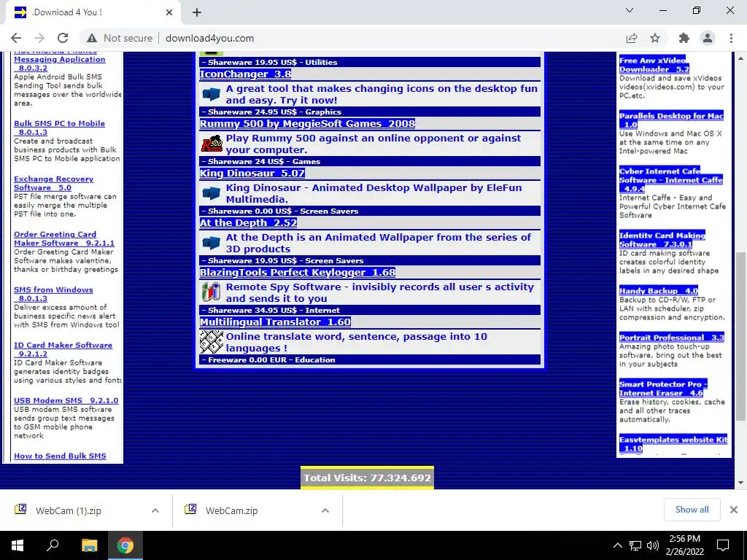
Task: Open the King Dinosaur 5.07 link
Action: [x=252, y=173]
